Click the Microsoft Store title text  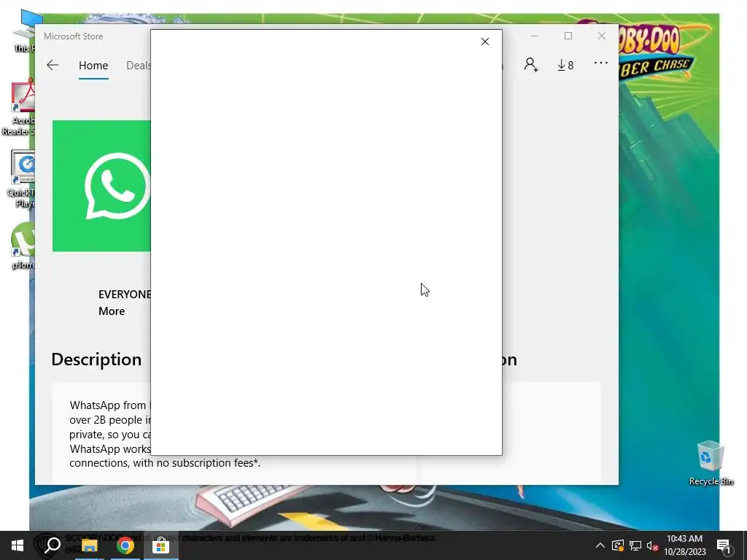coord(74,36)
